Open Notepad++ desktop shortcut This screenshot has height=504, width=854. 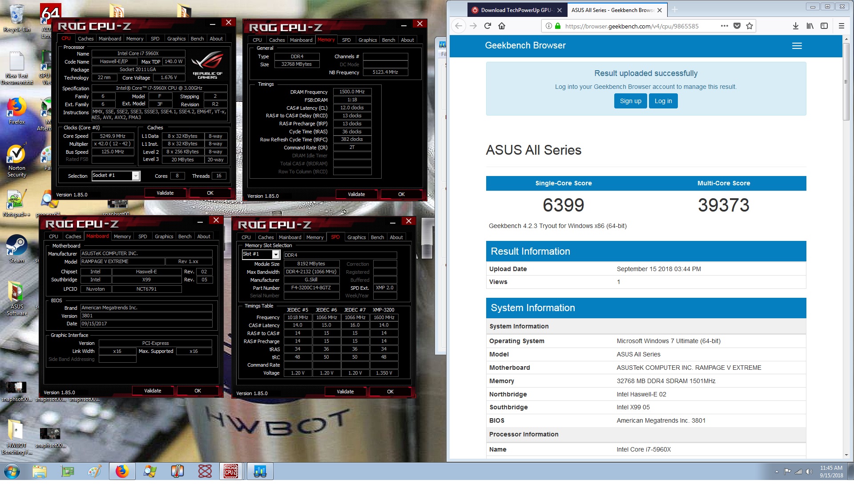(17, 203)
